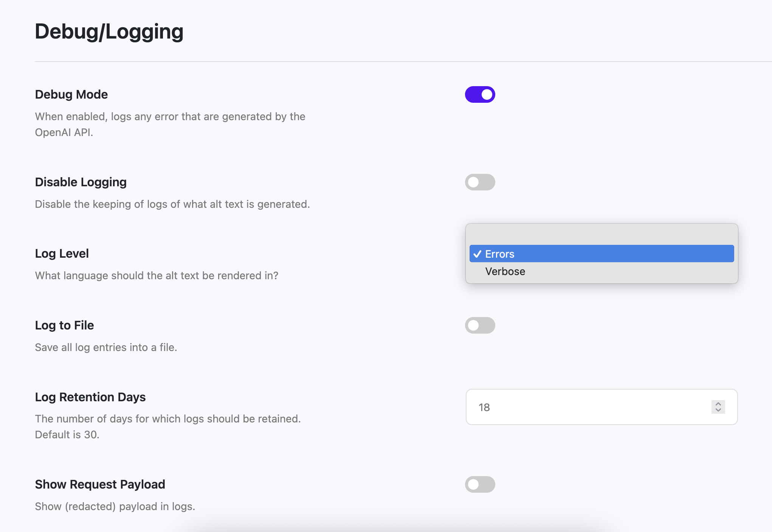The width and height of the screenshot is (772, 532).
Task: Click the Log Level setting label
Action: click(62, 254)
